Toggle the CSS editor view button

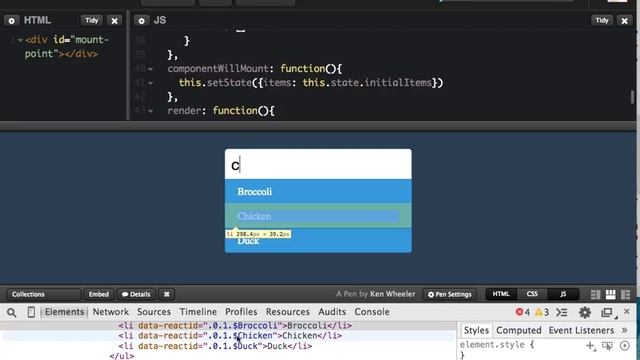click(532, 294)
